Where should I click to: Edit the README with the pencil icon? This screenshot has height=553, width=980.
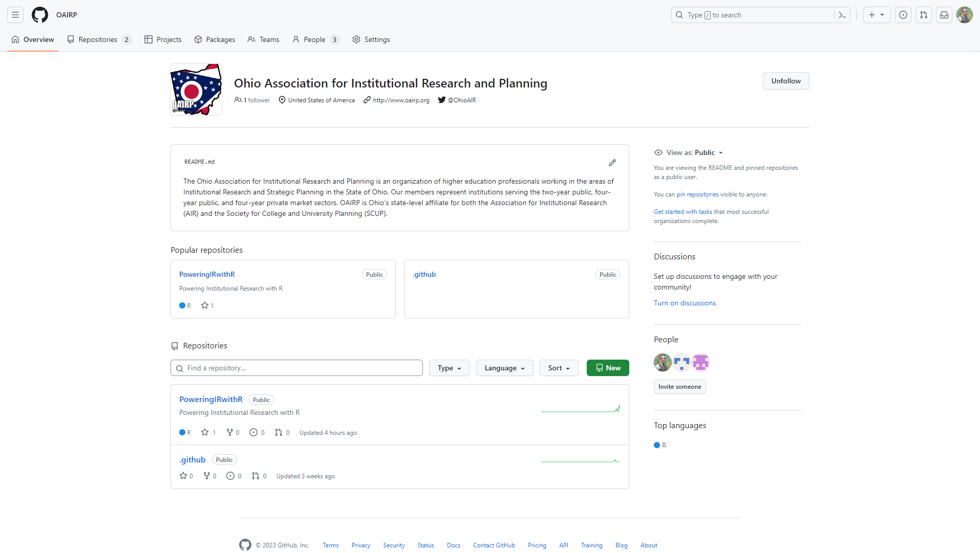pos(612,163)
